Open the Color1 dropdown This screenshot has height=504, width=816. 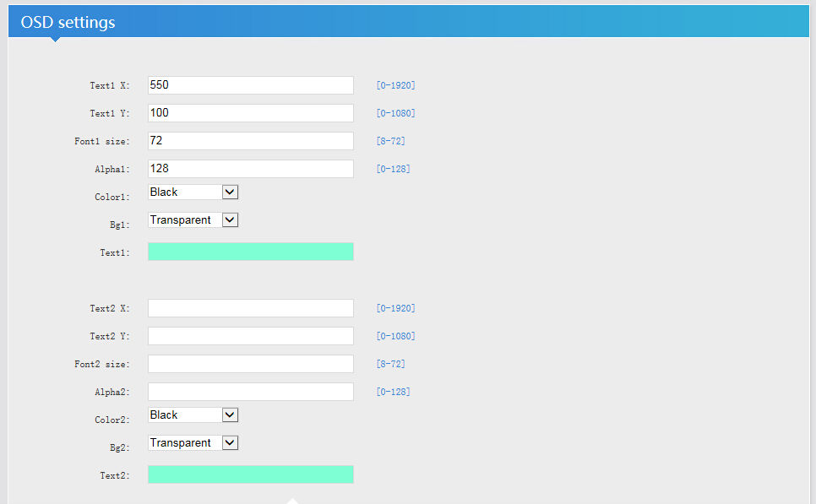[193, 192]
